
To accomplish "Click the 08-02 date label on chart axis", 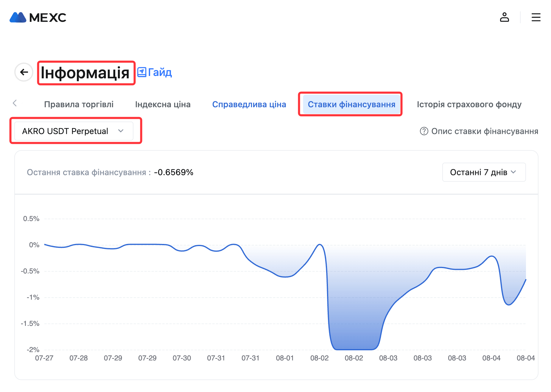I will (x=319, y=358).
